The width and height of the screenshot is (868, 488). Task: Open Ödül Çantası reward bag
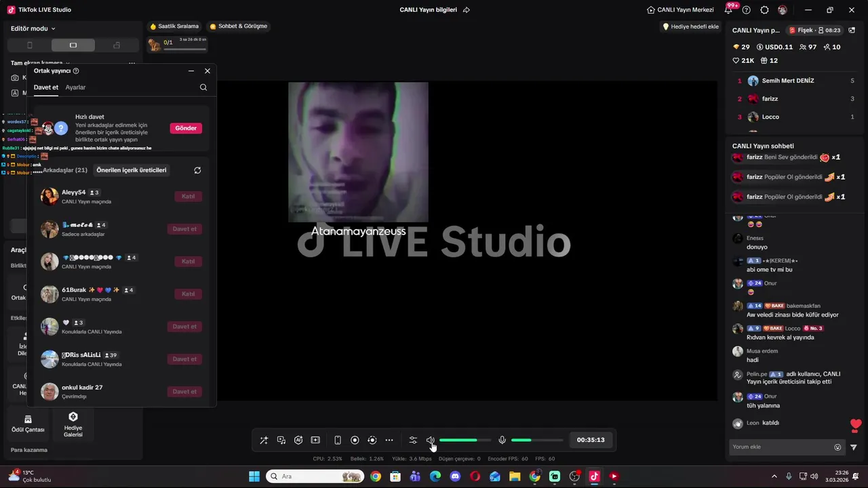[28, 424]
